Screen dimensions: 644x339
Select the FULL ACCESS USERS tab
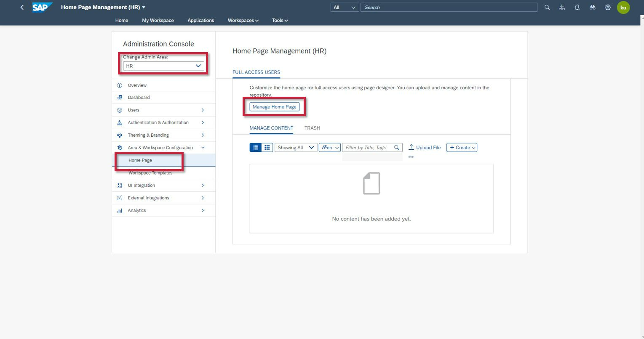coord(256,72)
